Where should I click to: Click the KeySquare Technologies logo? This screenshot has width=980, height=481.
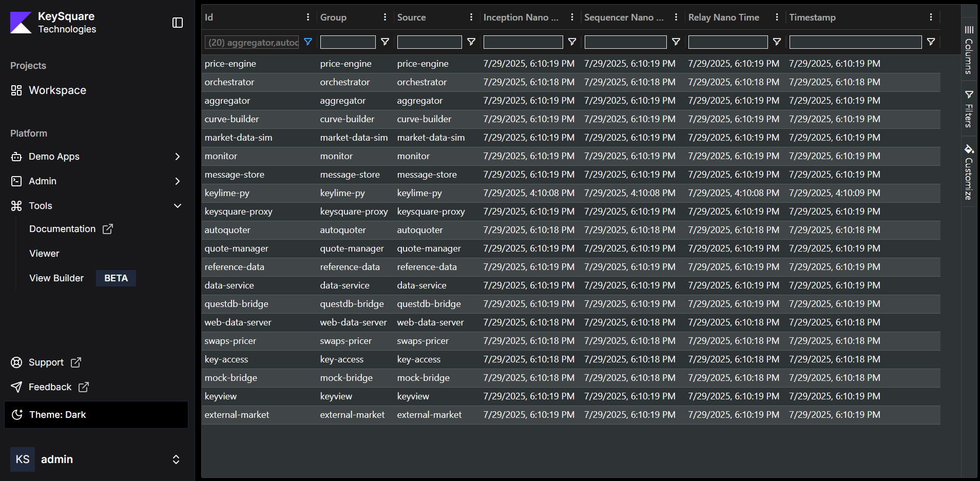[20, 23]
